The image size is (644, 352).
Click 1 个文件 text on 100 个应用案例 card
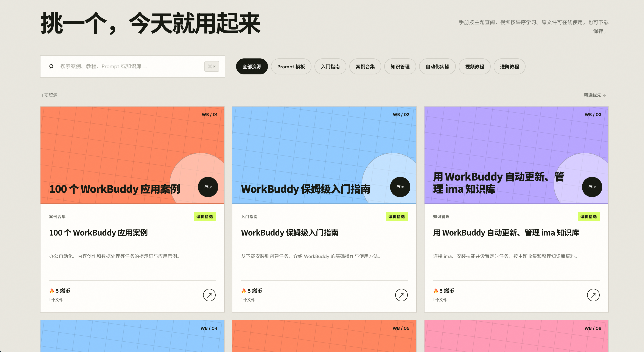click(x=56, y=300)
